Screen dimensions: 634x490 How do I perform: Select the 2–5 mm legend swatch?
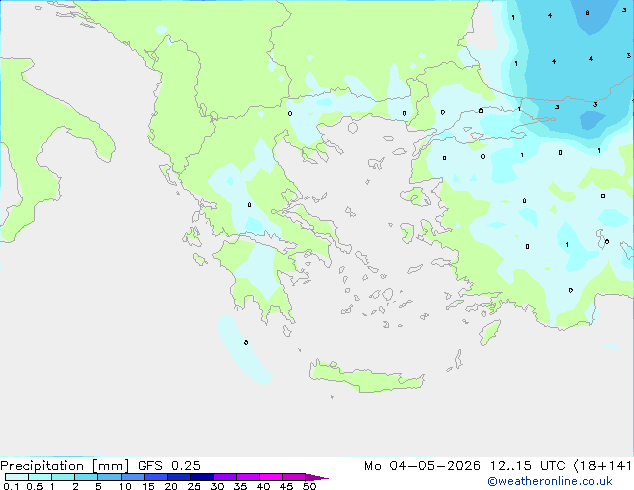pos(86,477)
